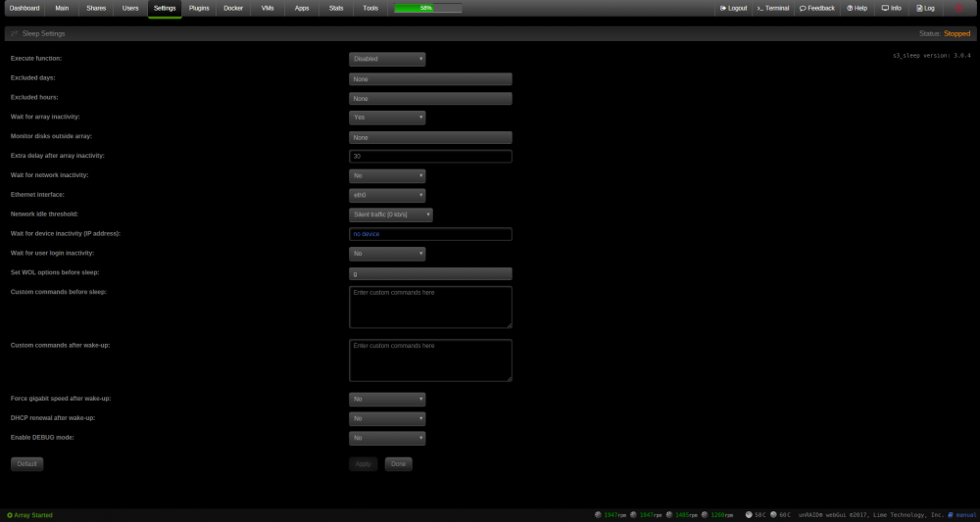Screen dimensions: 980x522
Task: Open the Users tab
Action: pos(130,9)
